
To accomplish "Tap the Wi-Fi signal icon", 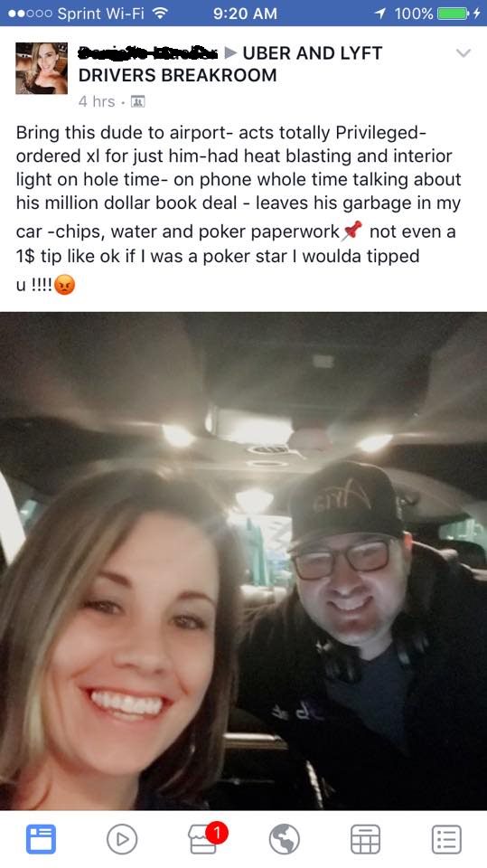I will coord(161,13).
